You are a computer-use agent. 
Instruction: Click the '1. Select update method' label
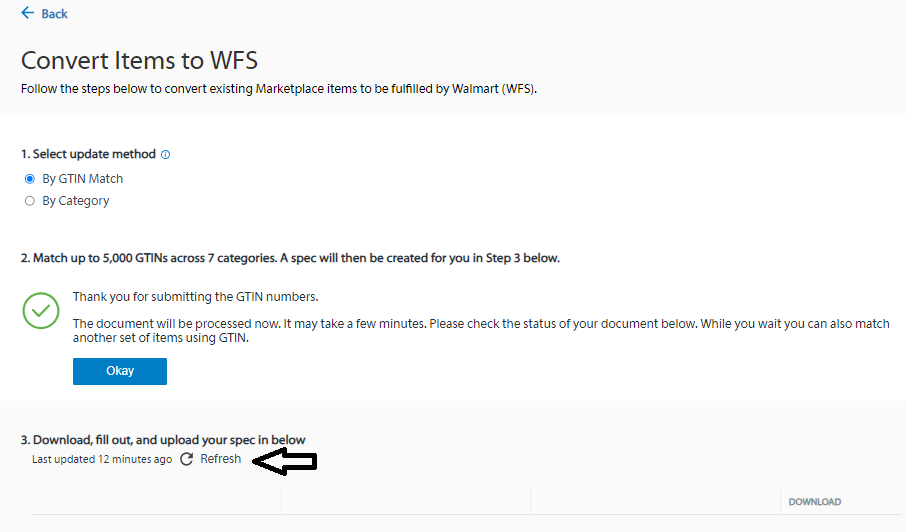pyautogui.click(x=88, y=154)
